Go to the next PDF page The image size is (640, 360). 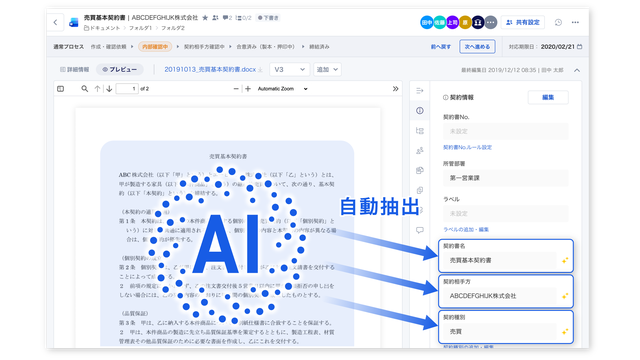click(x=109, y=89)
